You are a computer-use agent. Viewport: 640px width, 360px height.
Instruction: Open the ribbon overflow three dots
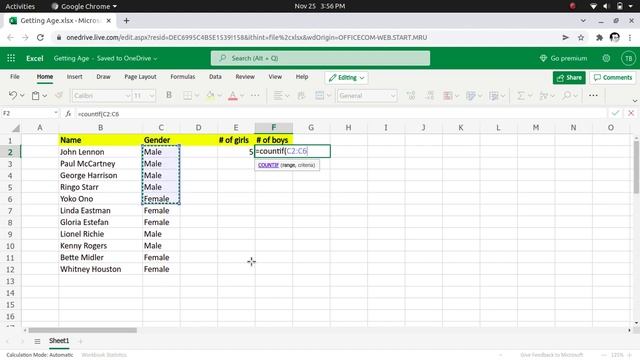click(x=593, y=96)
